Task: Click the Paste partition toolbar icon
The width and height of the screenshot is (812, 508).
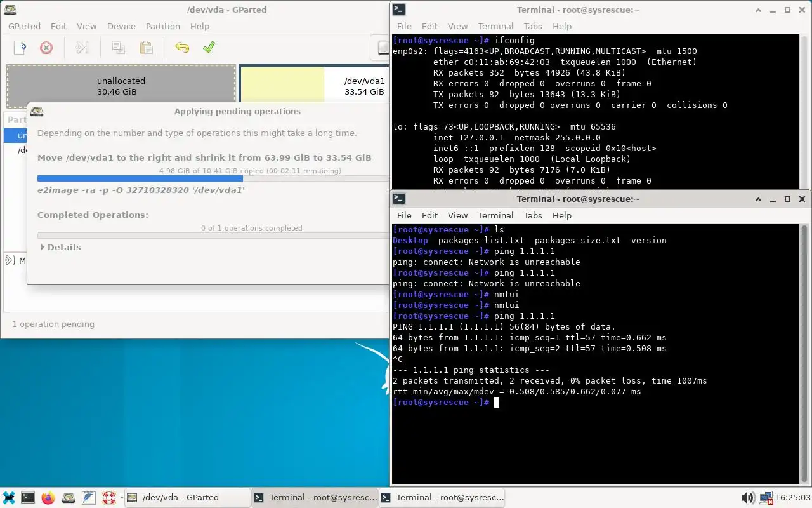Action: 146,48
